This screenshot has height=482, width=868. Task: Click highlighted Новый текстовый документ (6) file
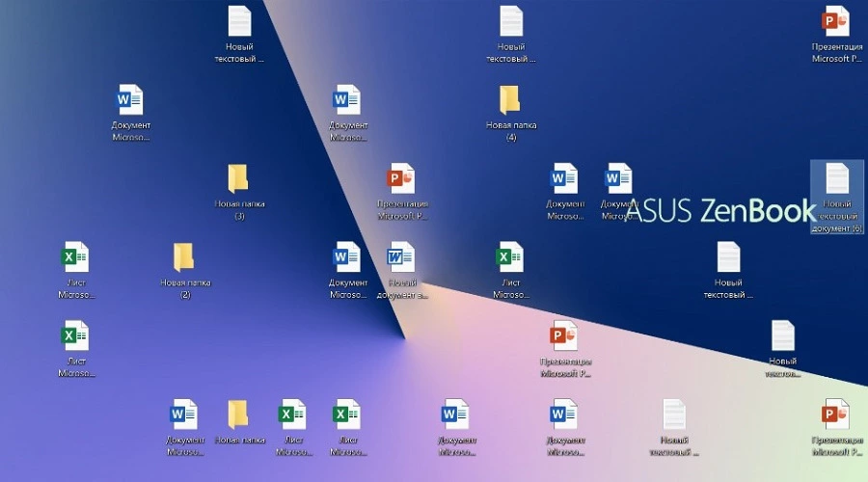(x=836, y=198)
